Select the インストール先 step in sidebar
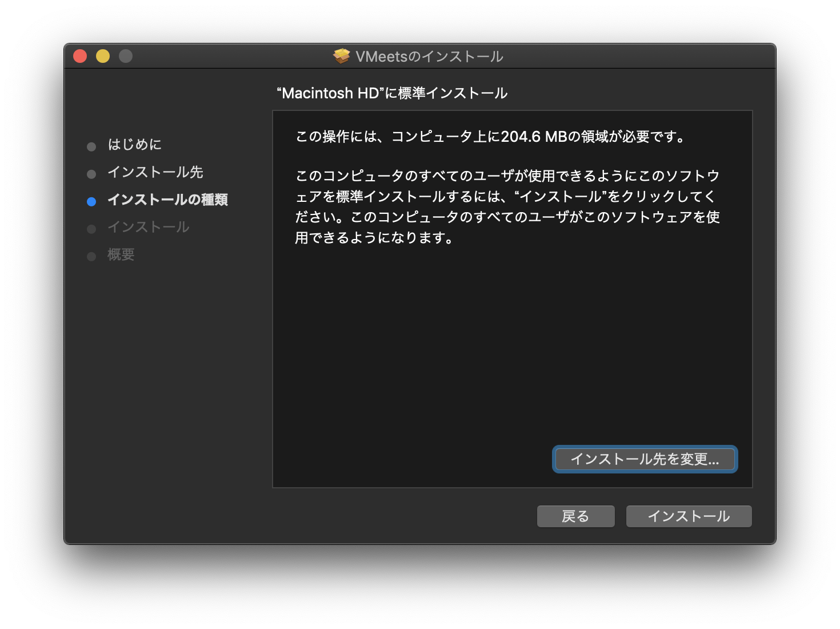 (155, 172)
